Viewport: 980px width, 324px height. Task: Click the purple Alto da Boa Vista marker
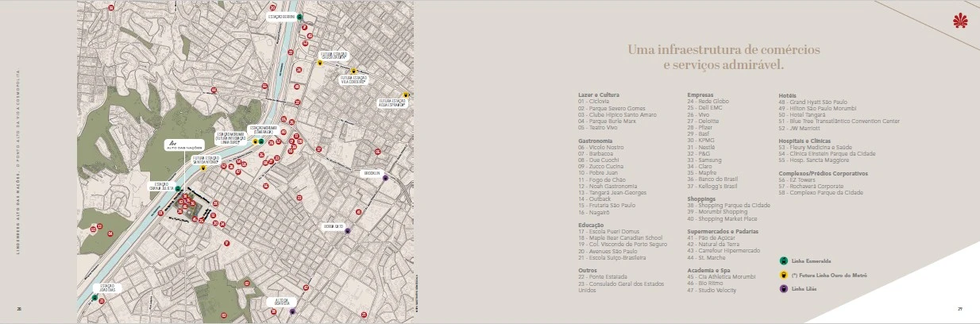coord(292,311)
